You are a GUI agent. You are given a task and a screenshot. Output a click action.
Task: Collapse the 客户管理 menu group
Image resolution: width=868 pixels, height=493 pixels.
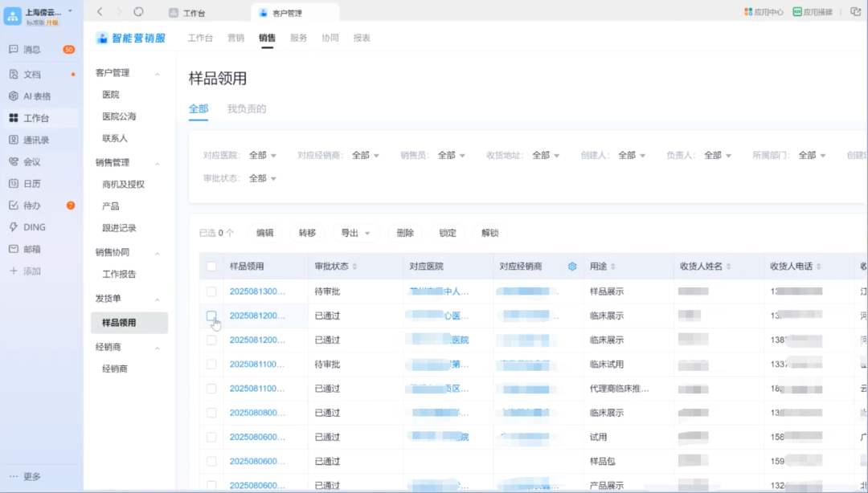pos(158,74)
